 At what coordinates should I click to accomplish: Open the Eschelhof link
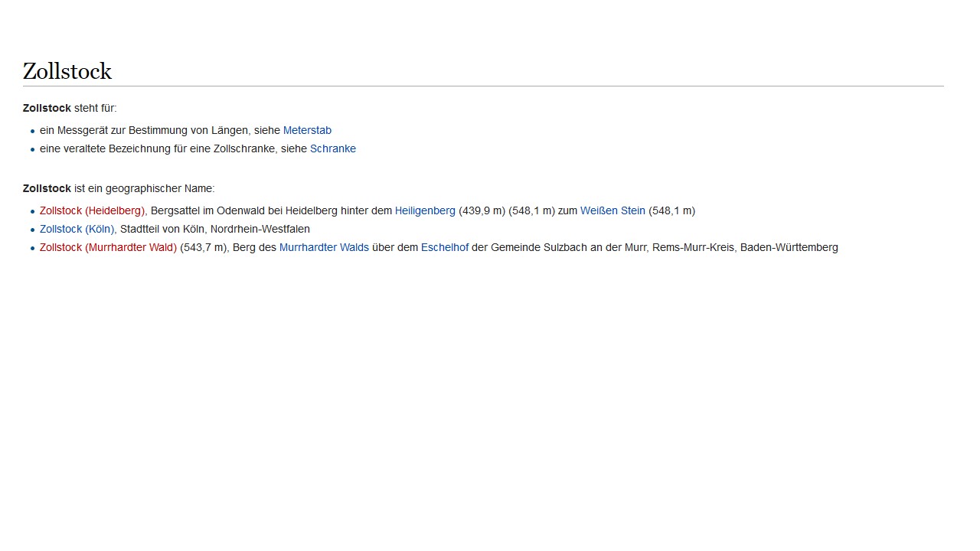tap(444, 247)
